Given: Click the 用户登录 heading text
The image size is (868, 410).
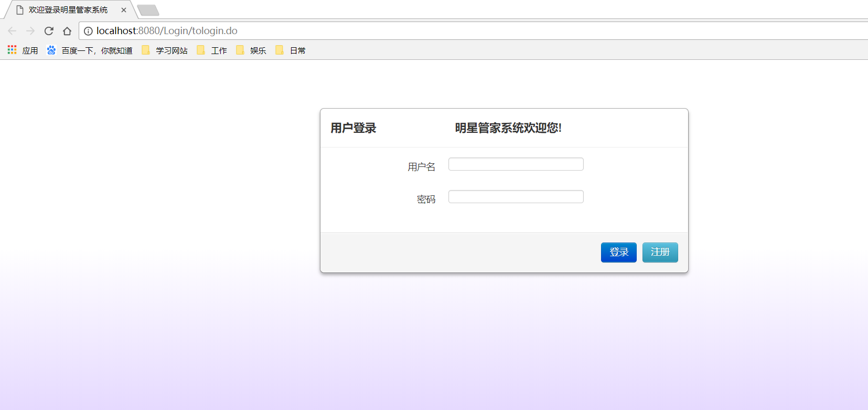Looking at the screenshot, I should (x=353, y=128).
